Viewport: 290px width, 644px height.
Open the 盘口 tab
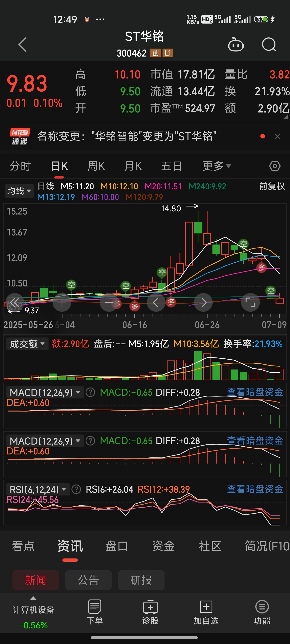(117, 546)
